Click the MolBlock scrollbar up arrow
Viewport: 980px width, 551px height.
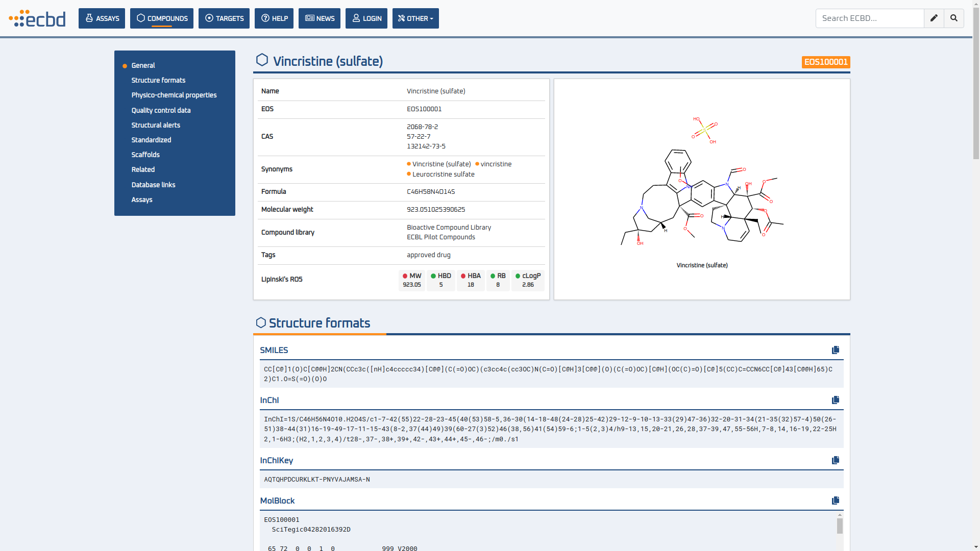tap(840, 515)
